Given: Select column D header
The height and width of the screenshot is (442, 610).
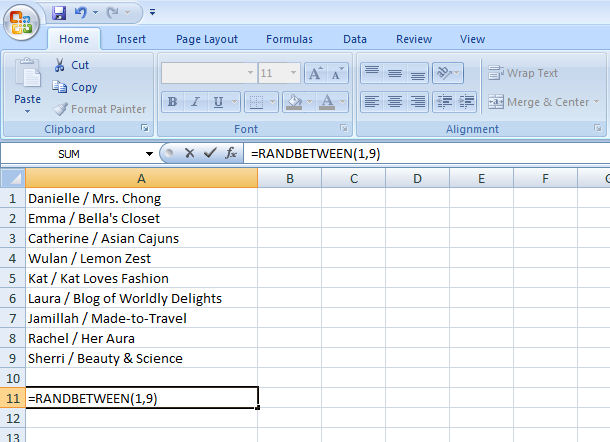Looking at the screenshot, I should coord(417,178).
